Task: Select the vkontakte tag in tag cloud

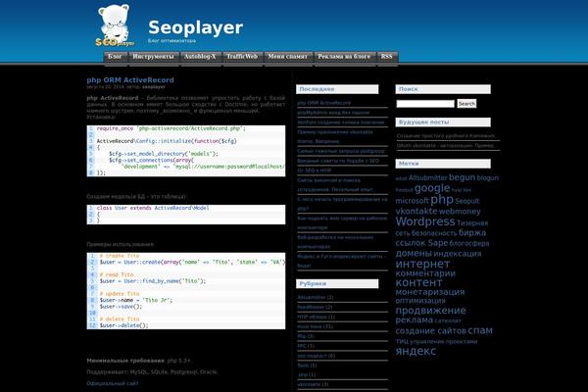Action: click(x=416, y=212)
